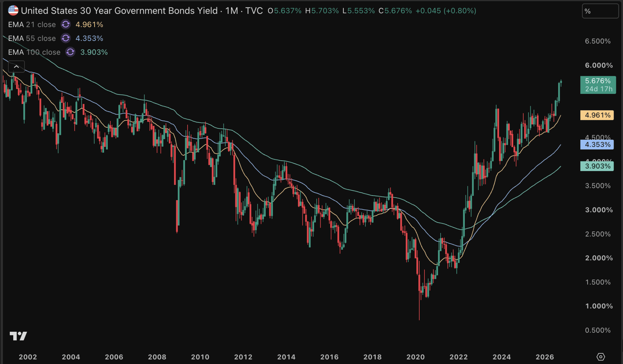
Task: Click the chart symbol title text
Action: [119, 11]
